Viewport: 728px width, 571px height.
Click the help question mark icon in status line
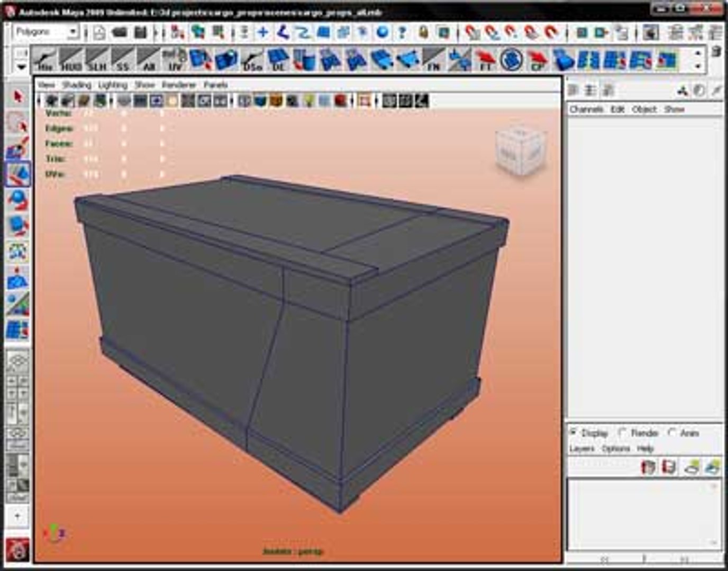pyautogui.click(x=402, y=33)
